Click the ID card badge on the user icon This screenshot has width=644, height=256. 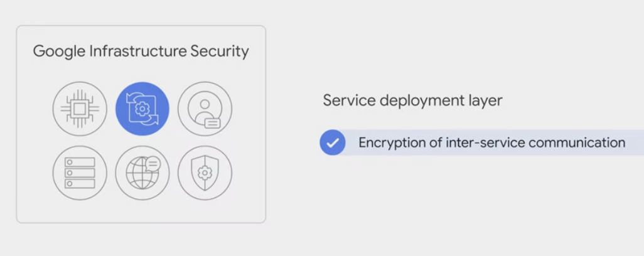pos(212,122)
